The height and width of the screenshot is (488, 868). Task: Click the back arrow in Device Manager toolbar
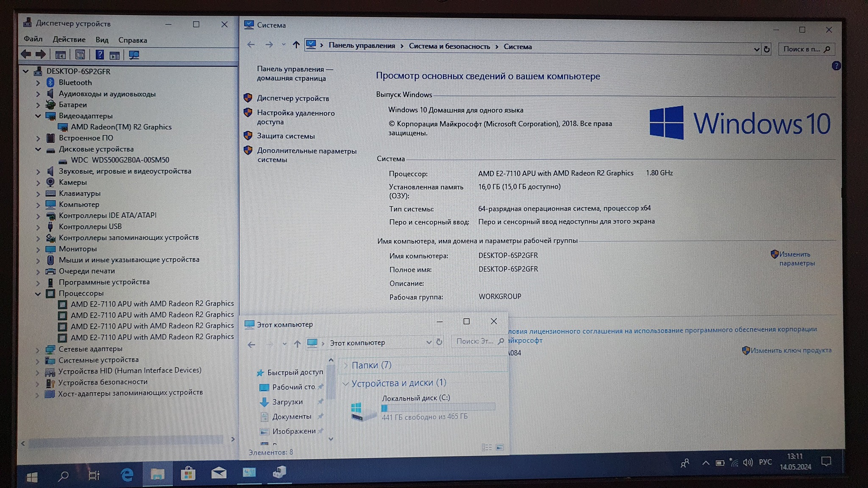26,54
